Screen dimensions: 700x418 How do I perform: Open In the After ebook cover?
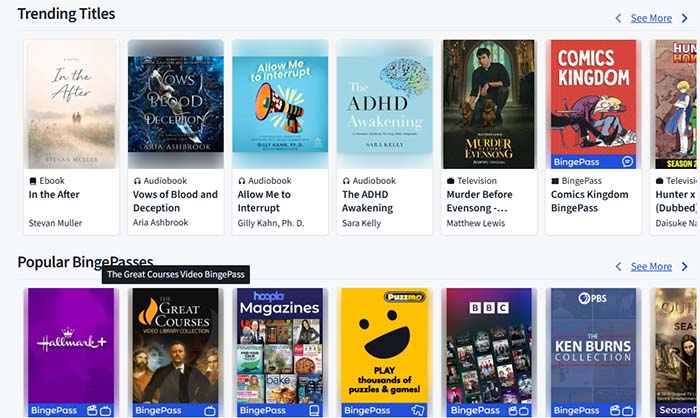coord(71,104)
